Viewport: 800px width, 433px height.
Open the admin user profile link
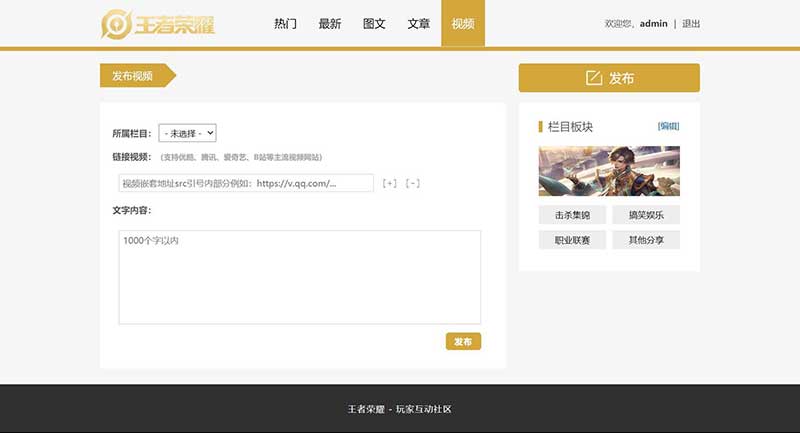653,23
